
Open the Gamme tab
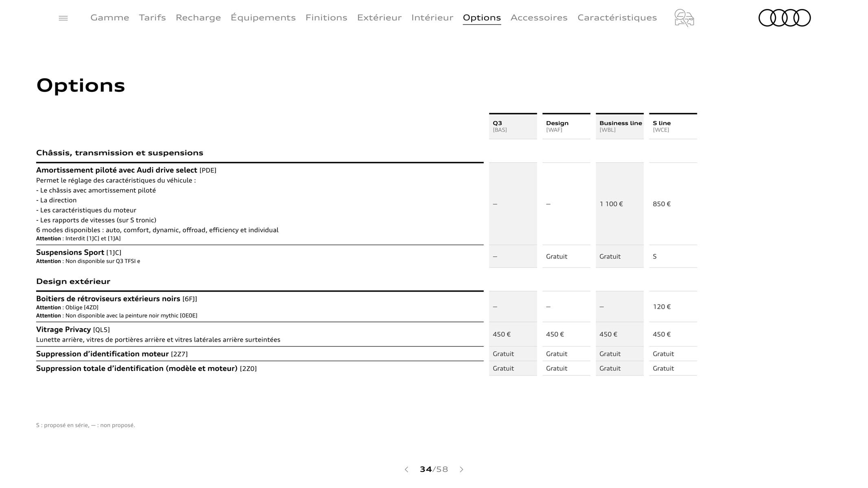(x=110, y=17)
